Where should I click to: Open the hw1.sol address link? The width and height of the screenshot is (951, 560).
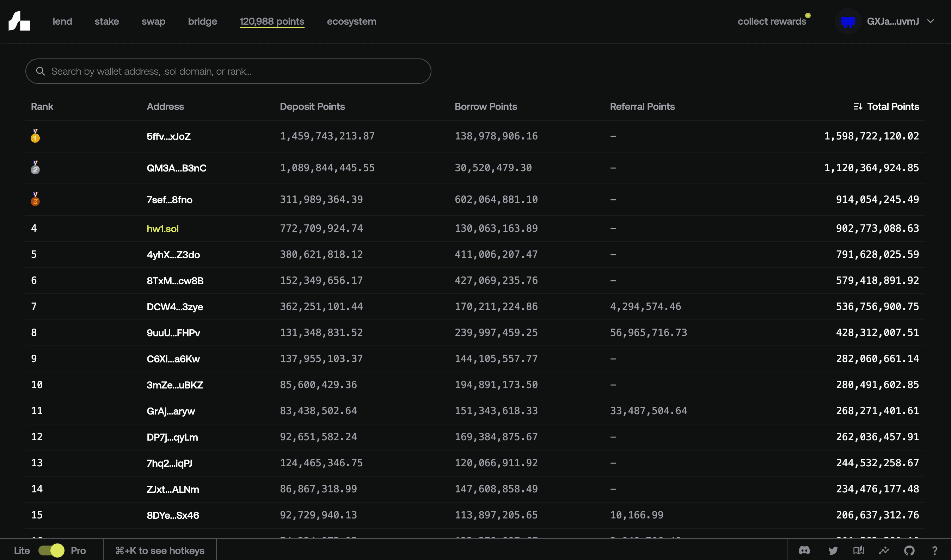click(163, 228)
